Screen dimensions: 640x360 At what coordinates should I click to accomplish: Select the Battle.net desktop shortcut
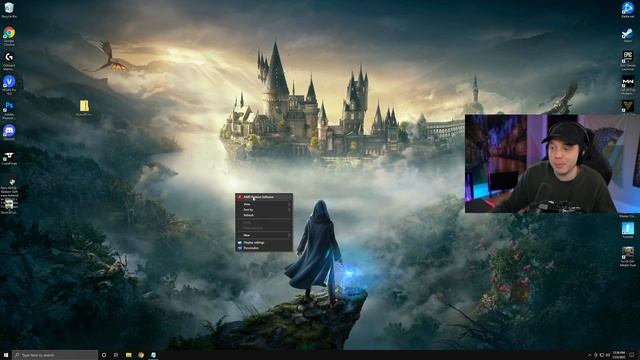628,10
